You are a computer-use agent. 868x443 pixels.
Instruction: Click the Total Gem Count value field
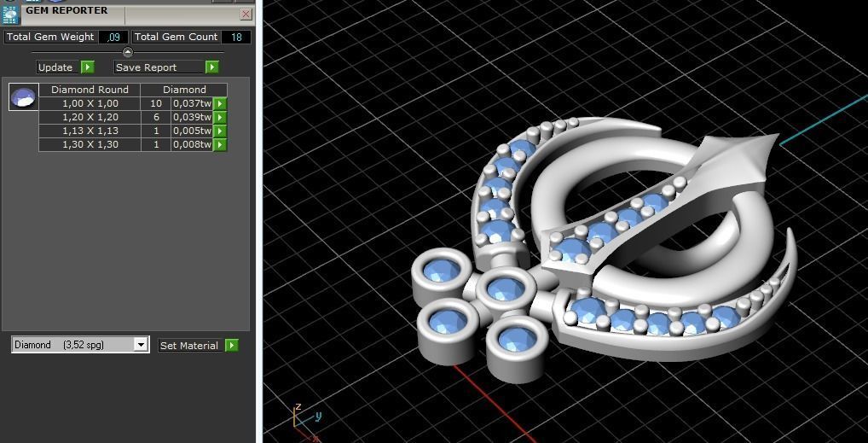pyautogui.click(x=236, y=38)
